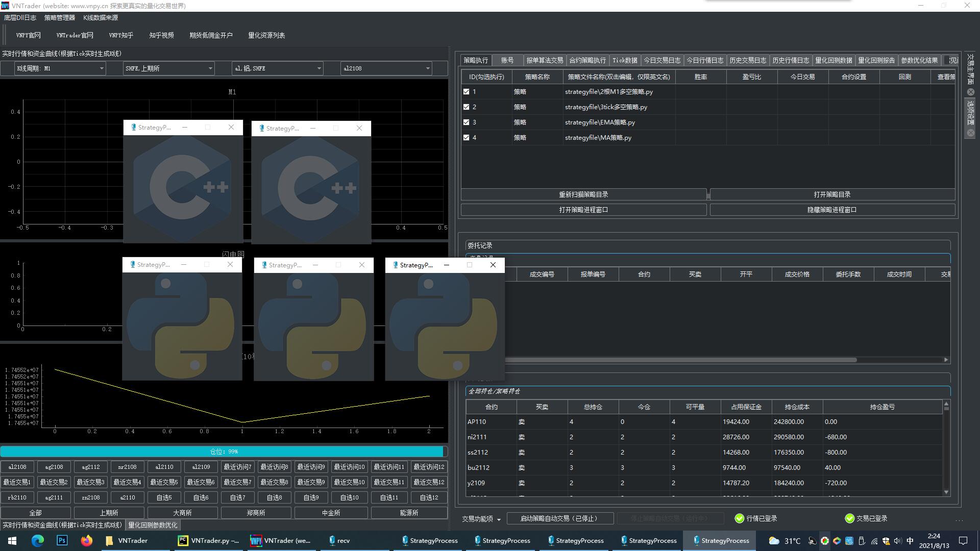Image resolution: width=980 pixels, height=551 pixels.
Task: Click the gray X icon on right sidebar top
Action: (971, 92)
